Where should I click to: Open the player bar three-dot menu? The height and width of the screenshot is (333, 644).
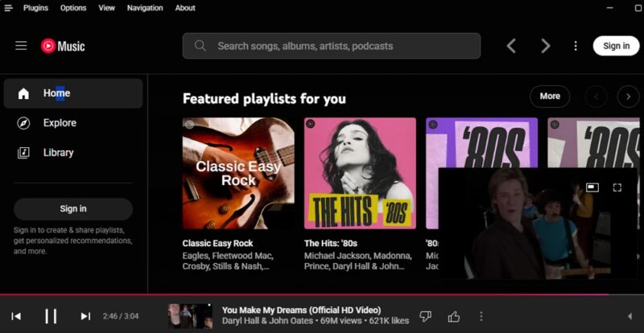tap(481, 316)
